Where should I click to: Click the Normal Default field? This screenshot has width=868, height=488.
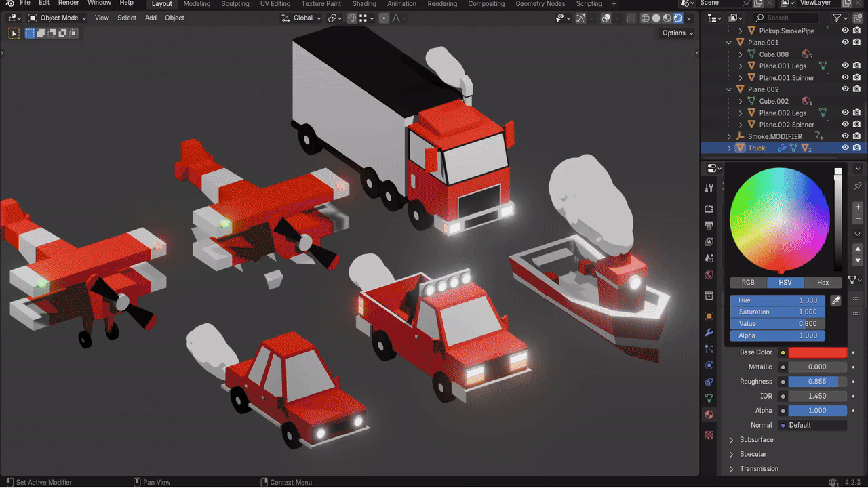point(812,426)
